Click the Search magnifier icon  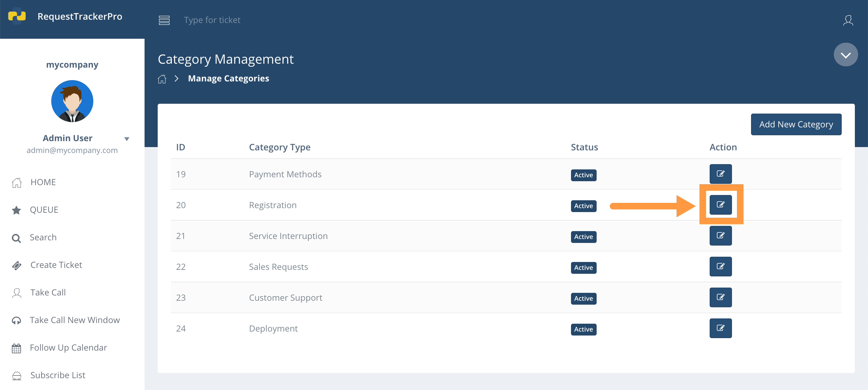[16, 237]
